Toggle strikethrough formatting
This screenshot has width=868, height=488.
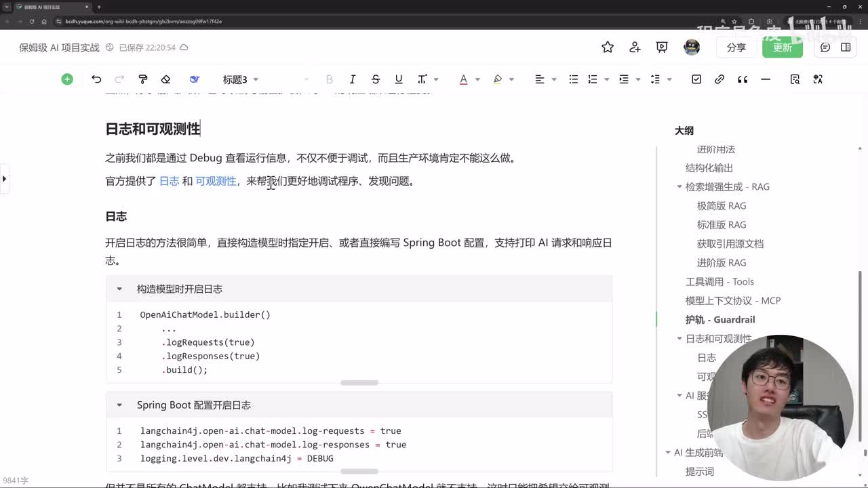(376, 79)
